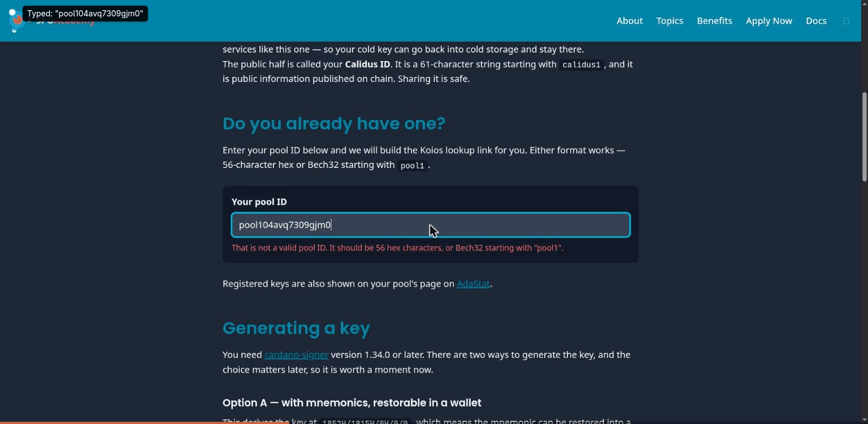868x424 pixels.
Task: Open the About navigation item
Action: point(630,21)
